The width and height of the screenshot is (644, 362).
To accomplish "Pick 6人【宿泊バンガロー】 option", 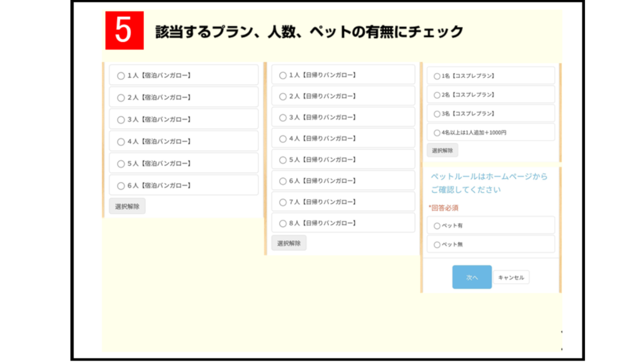I will (121, 185).
